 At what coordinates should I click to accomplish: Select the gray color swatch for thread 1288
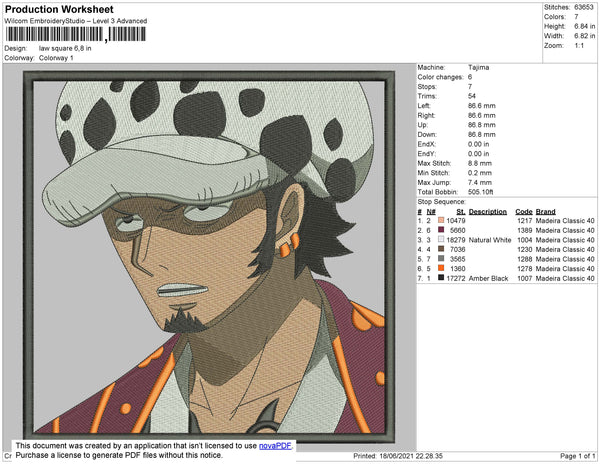tap(441, 259)
